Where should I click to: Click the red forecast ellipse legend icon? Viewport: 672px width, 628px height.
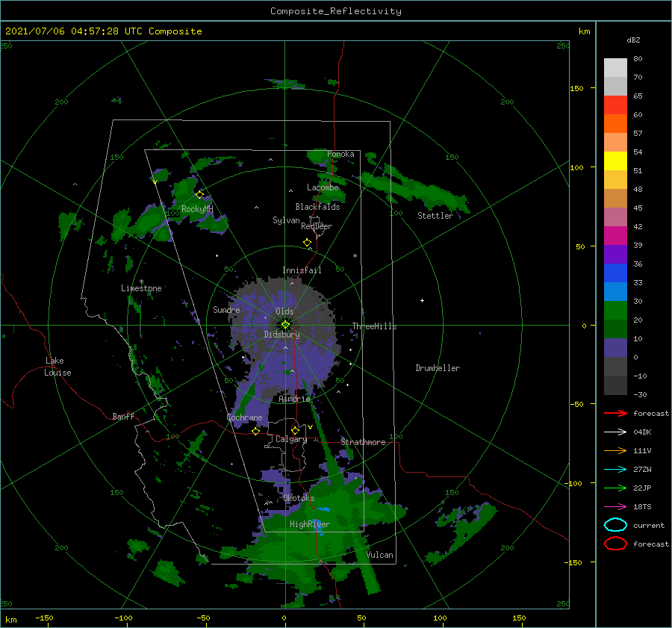615,544
